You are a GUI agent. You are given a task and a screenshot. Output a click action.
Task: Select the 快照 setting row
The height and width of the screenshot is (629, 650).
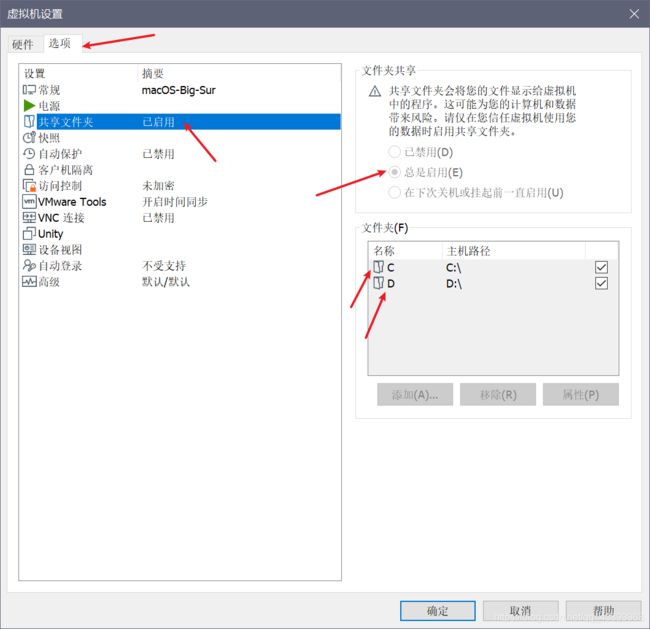pos(181,137)
